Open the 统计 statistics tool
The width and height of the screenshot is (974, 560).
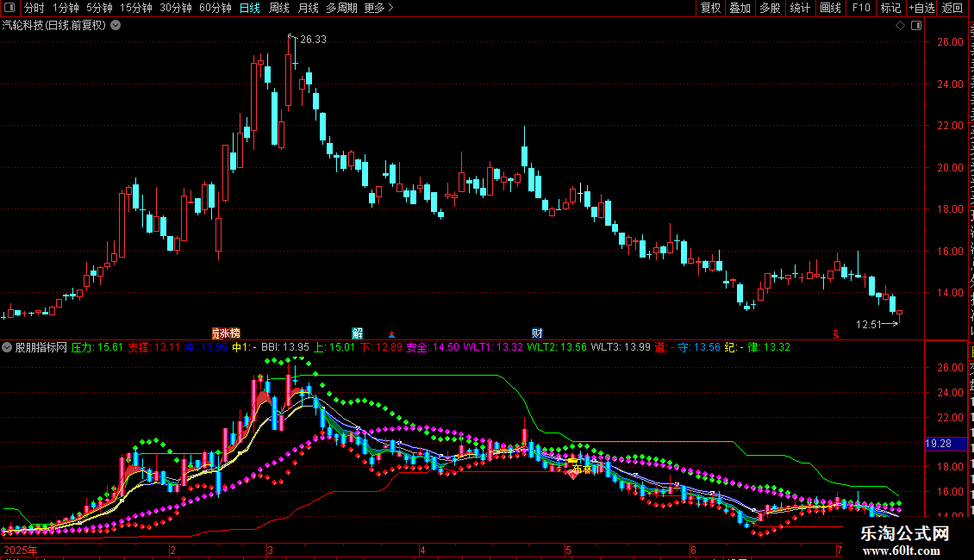[x=800, y=8]
